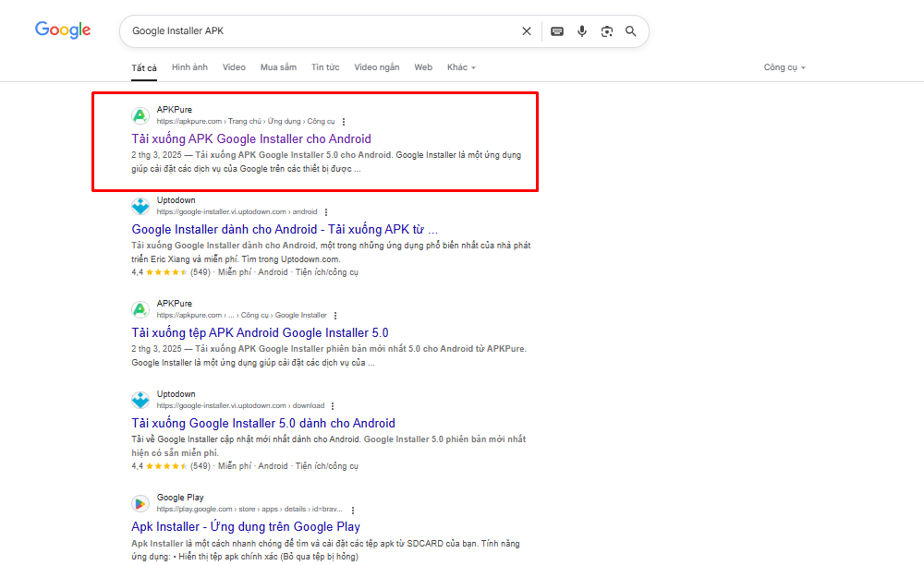Open three-dot menu for Google Play result
Viewport: 924px width, 565px height.
[x=353, y=510]
